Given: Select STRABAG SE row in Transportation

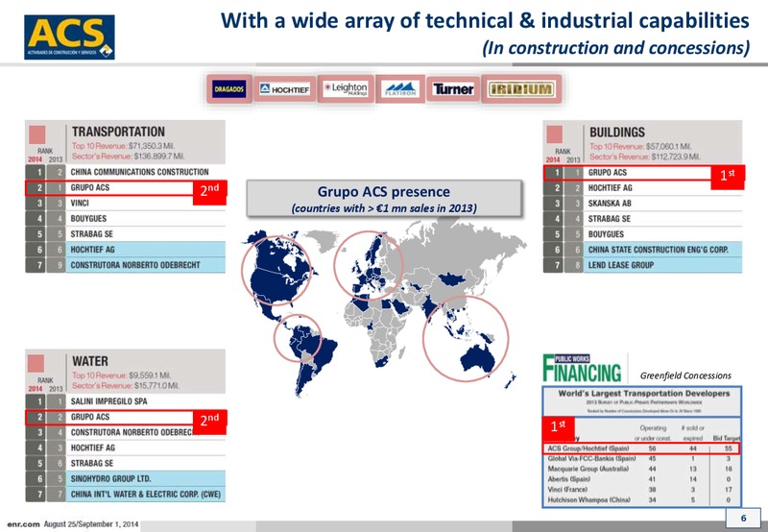Looking at the screenshot, I should 126,234.
